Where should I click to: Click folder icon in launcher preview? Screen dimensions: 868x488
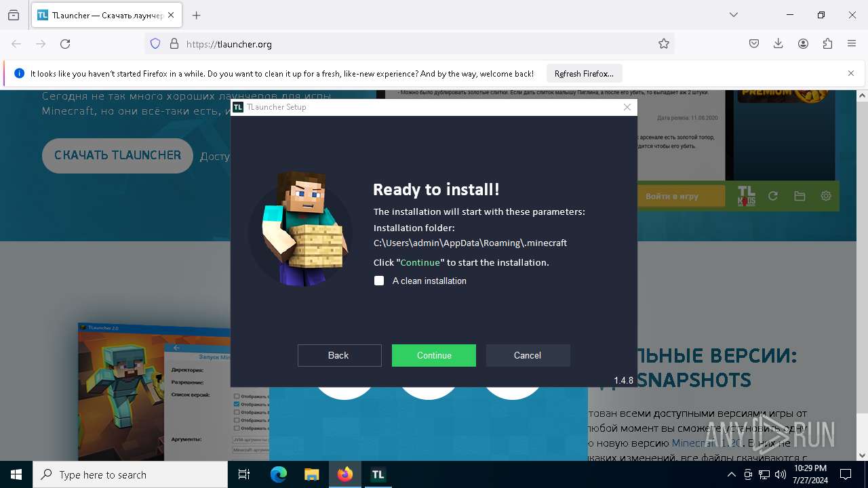tap(800, 196)
